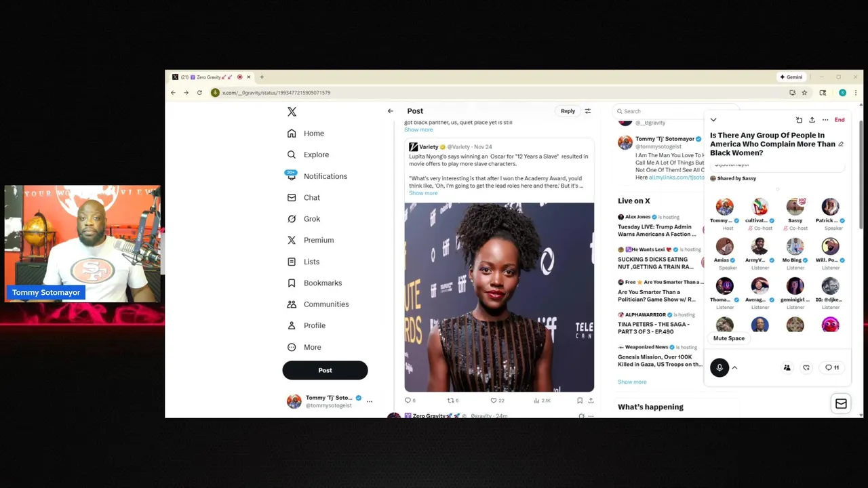Collapse the Space panel with chevron
The width and height of the screenshot is (868, 488).
[713, 120]
